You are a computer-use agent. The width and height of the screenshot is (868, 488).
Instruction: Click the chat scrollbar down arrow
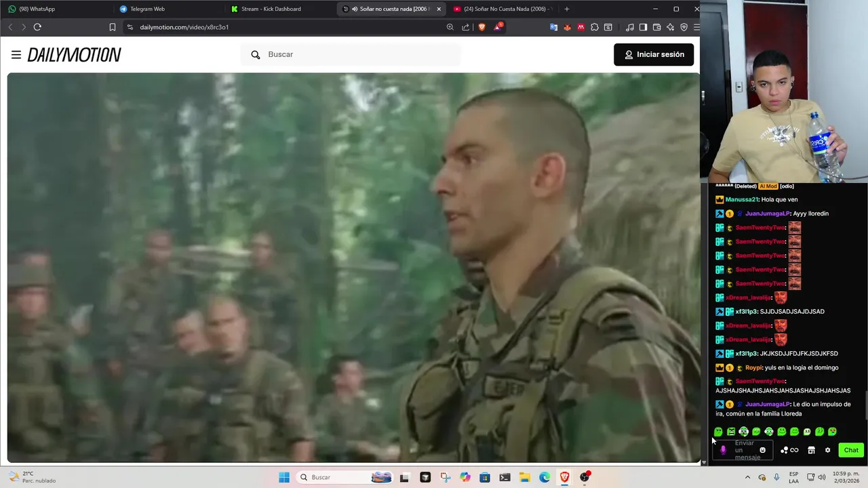[704, 462]
